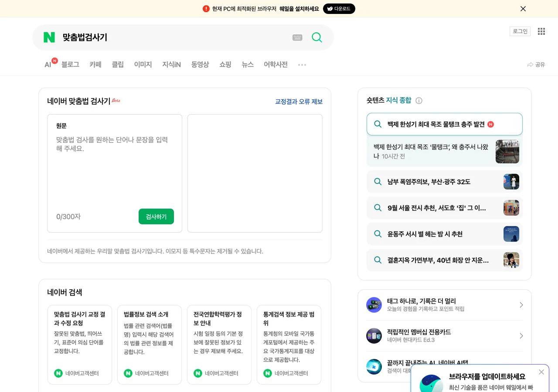
Task: Open thumbnail for 남부 폭염주의보 row
Action: [511, 182]
